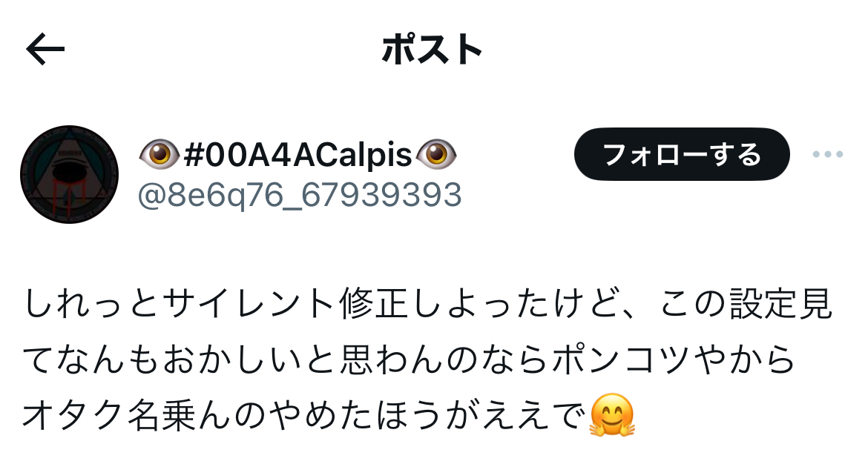
Task: Click the eye emoji before #00A4ACalpis
Action: (x=159, y=154)
